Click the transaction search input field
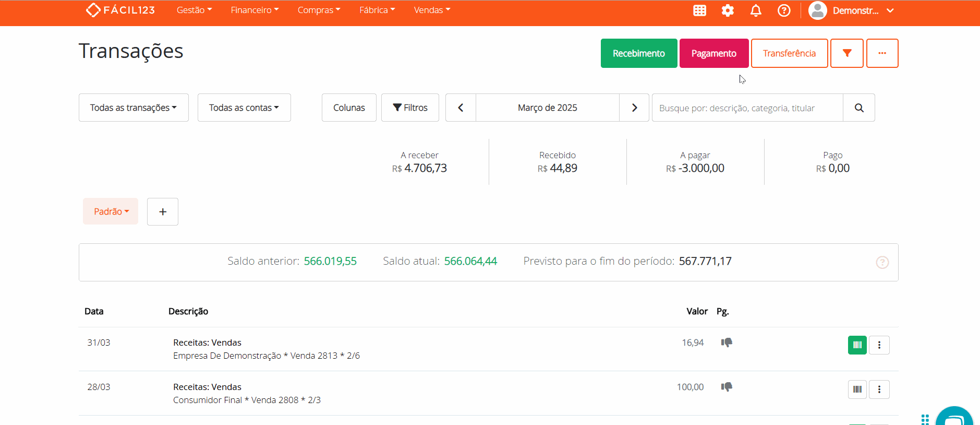Screen dimensions: 980x425 point(747,108)
